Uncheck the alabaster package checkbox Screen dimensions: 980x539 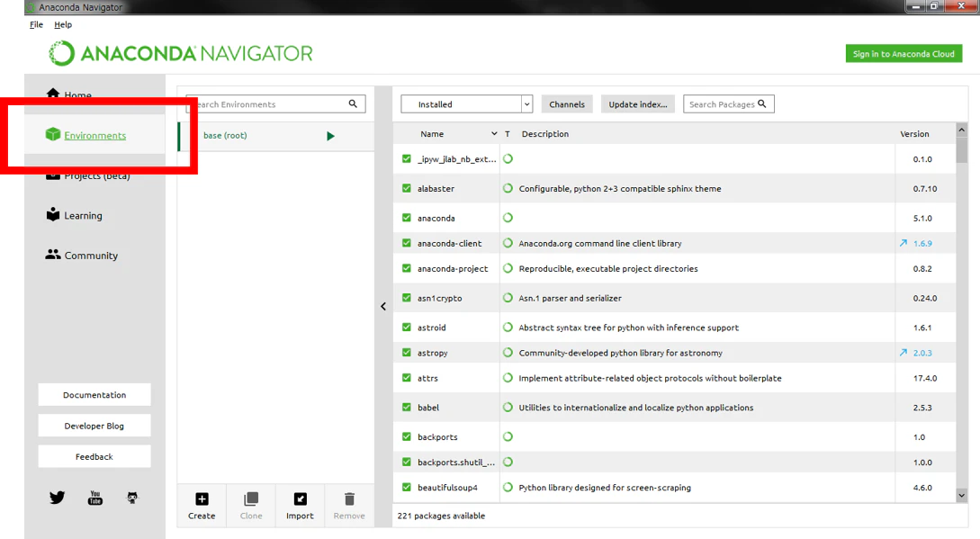point(407,188)
